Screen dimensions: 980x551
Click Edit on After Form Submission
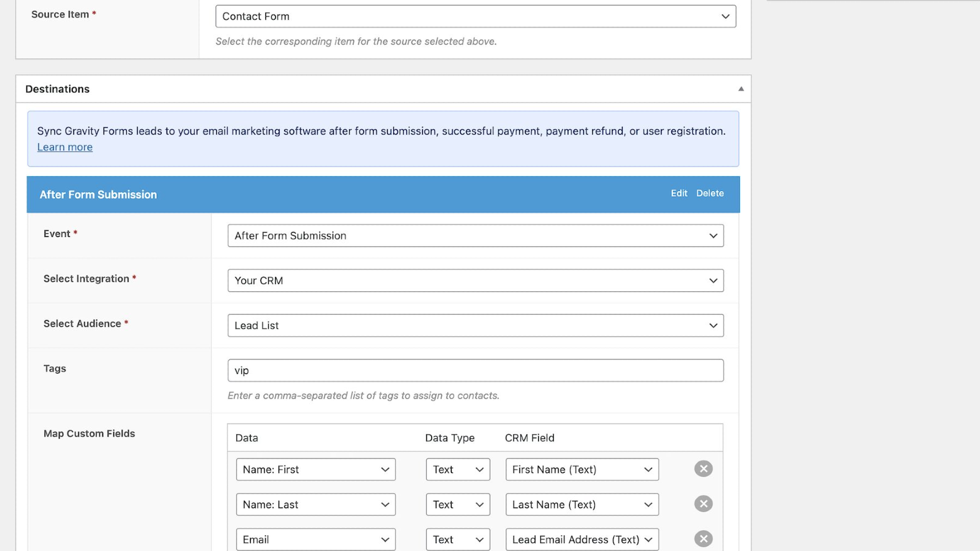tap(679, 193)
